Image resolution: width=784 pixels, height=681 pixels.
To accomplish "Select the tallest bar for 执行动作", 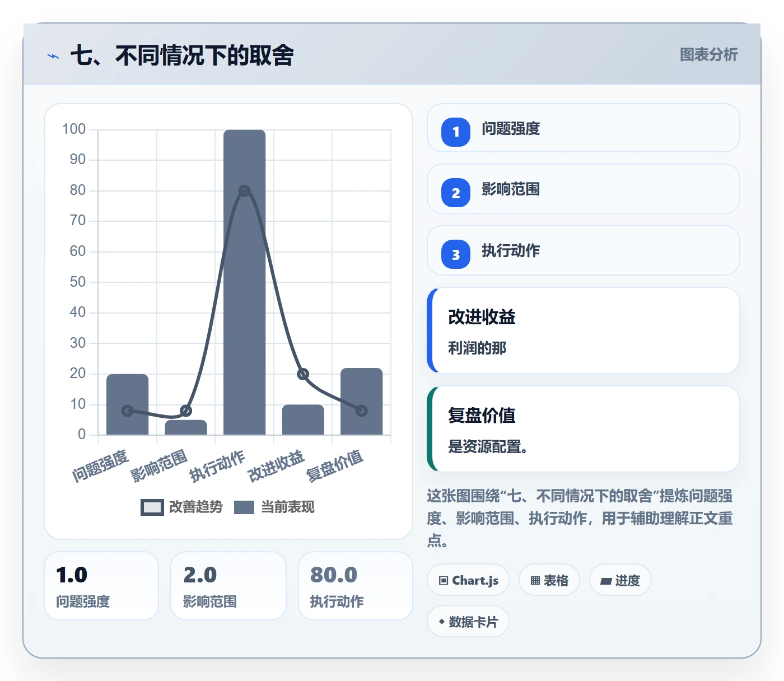I will tap(244, 282).
